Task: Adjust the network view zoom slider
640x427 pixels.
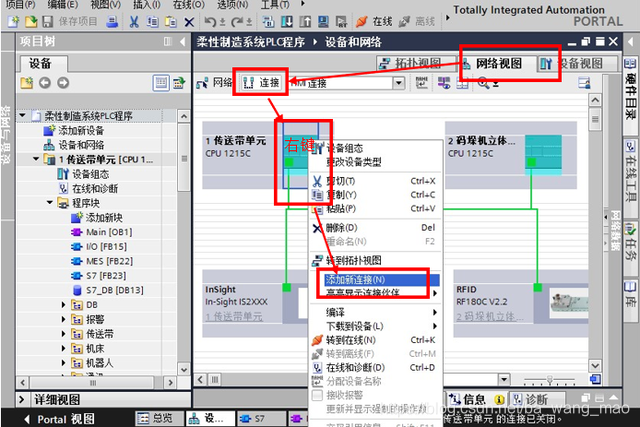Action: click(550, 380)
